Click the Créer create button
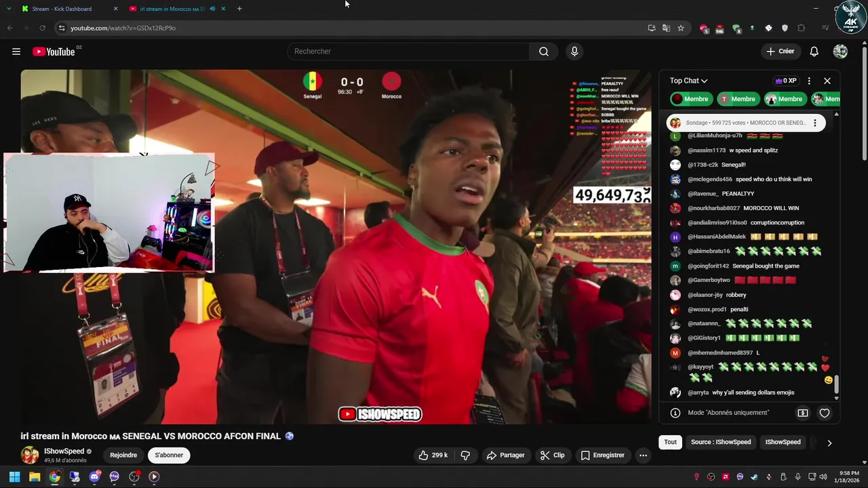 (x=780, y=52)
